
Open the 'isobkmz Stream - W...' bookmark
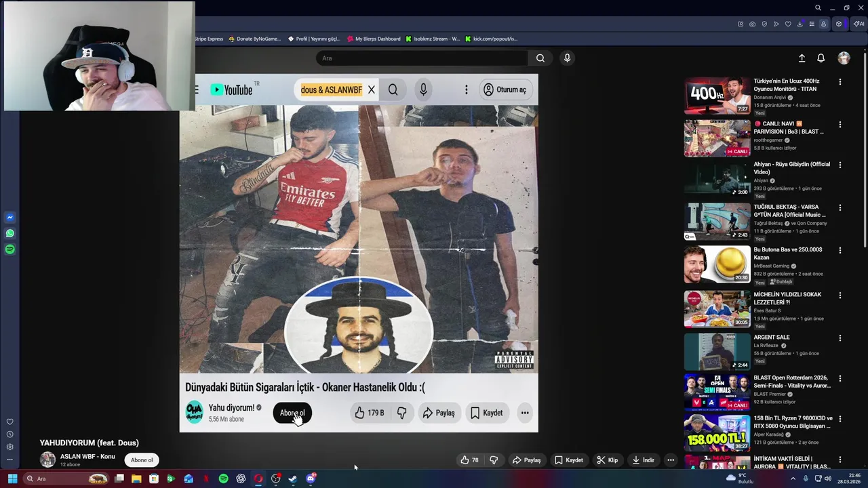[x=433, y=39]
